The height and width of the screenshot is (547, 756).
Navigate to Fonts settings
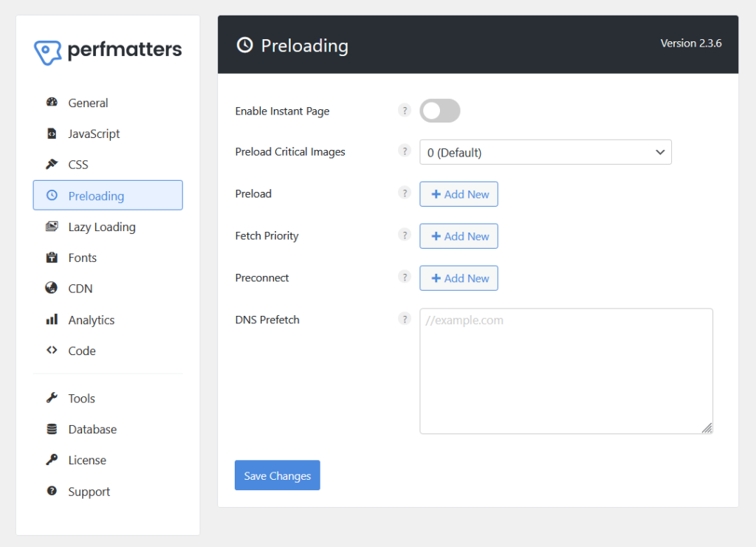(108, 258)
